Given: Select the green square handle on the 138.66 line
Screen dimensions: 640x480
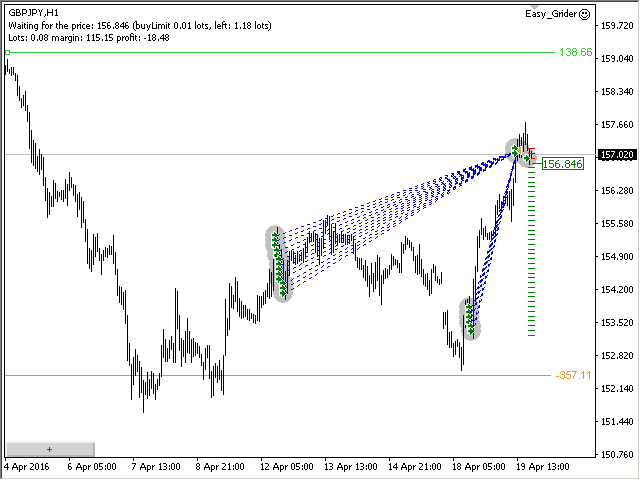Looking at the screenshot, I should point(8,52).
